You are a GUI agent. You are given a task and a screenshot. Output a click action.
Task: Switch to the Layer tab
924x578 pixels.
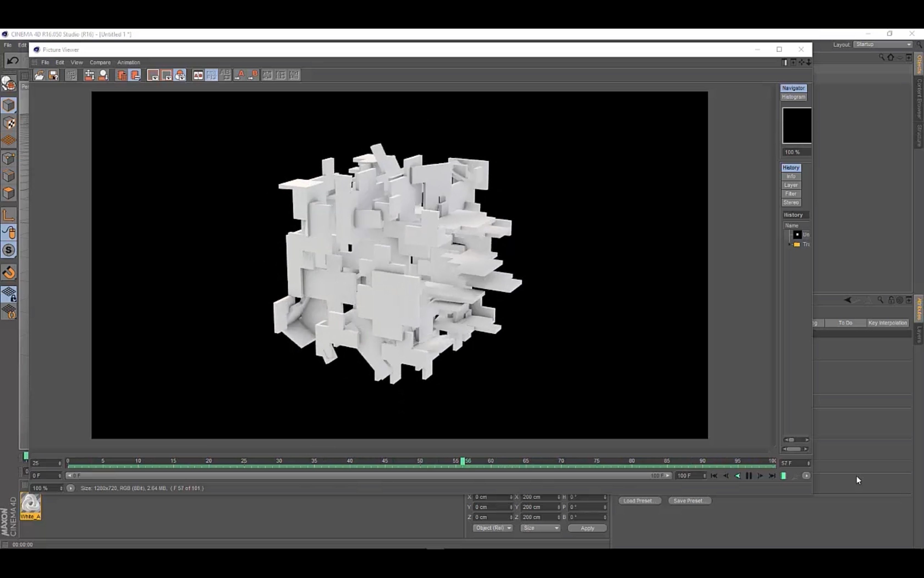click(791, 185)
